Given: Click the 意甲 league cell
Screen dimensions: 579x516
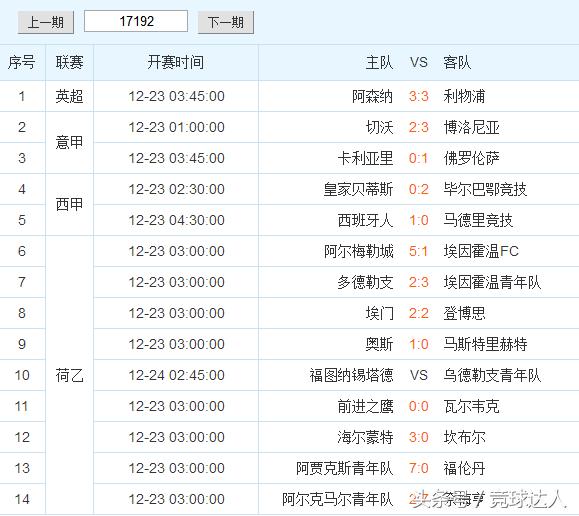Looking at the screenshot, I should coord(69,143).
